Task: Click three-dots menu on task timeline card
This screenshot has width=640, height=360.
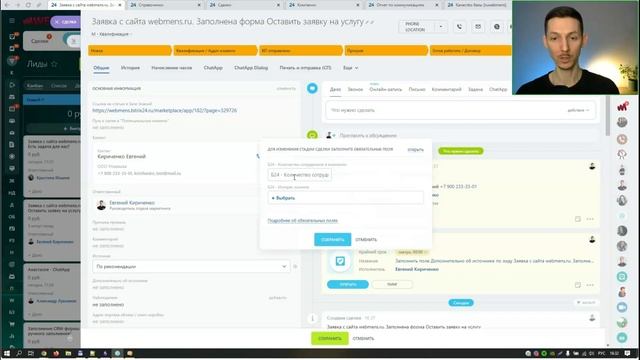Action: [x=590, y=285]
